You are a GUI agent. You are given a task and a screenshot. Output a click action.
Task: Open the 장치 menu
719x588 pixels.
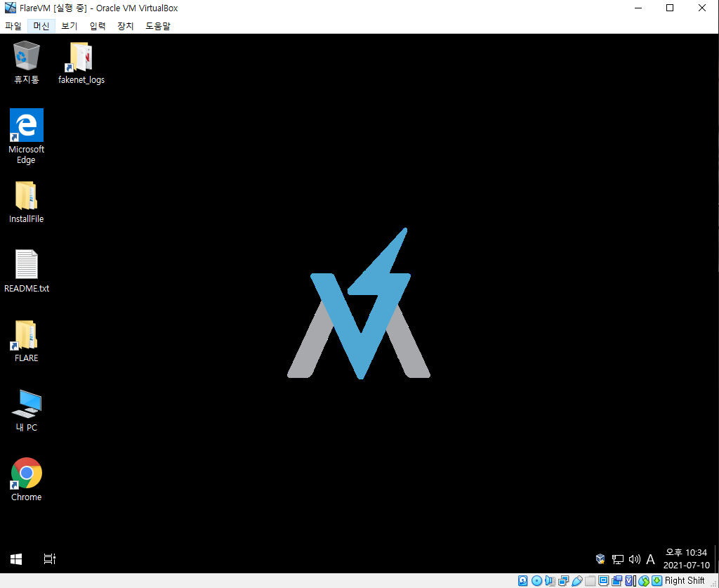125,26
